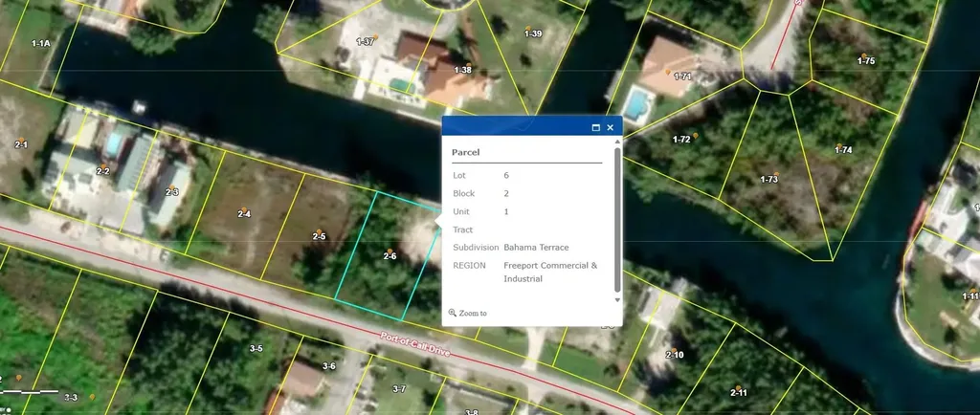Click parcel 3-6 label on map
Image resolution: width=980 pixels, height=415 pixels.
pos(328,366)
